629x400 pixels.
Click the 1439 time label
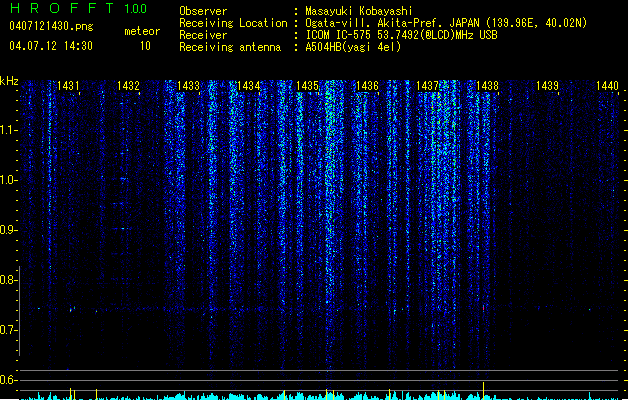click(x=548, y=86)
